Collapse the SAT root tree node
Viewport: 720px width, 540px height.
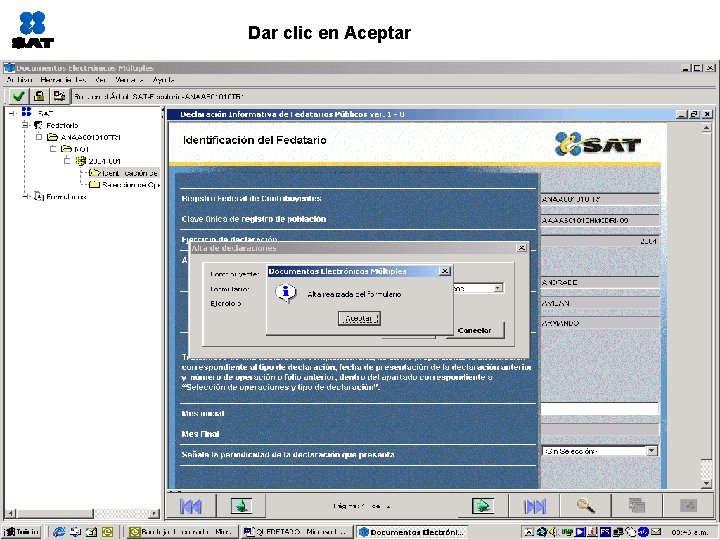pyautogui.click(x=12, y=113)
